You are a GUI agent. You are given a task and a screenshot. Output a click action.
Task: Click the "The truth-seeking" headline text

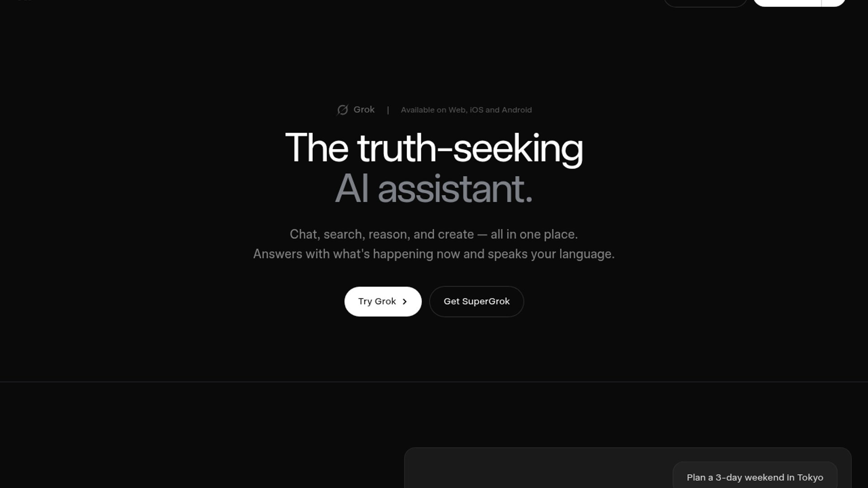pyautogui.click(x=434, y=148)
